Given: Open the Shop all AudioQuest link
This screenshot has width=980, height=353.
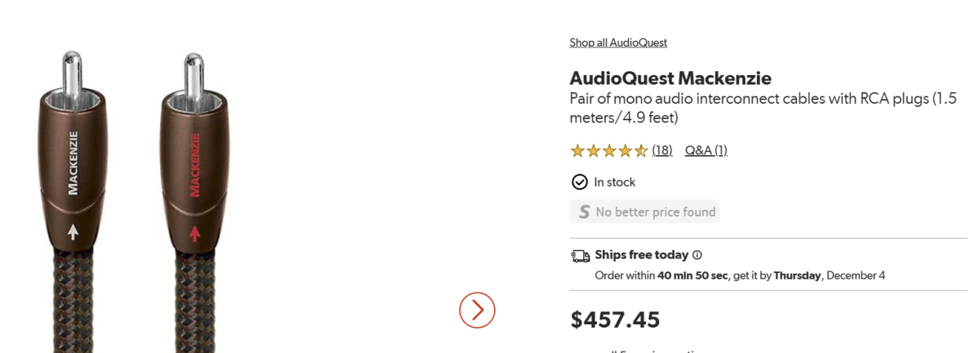Looking at the screenshot, I should (x=617, y=42).
